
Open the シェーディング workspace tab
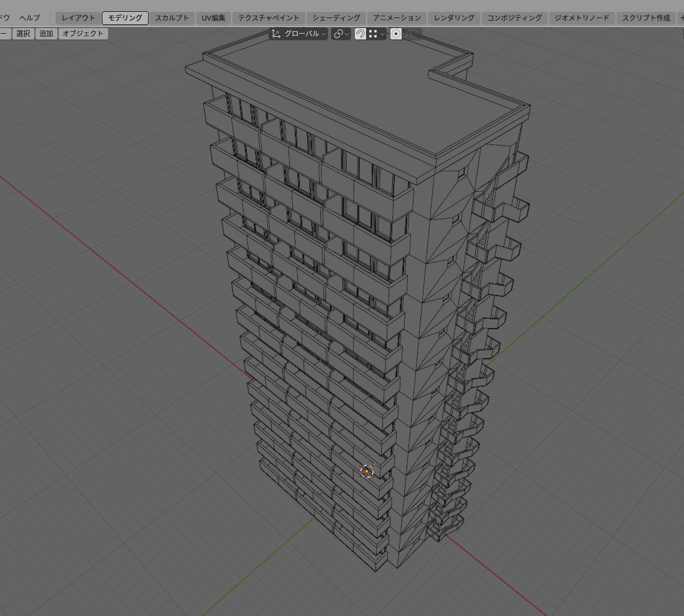336,18
